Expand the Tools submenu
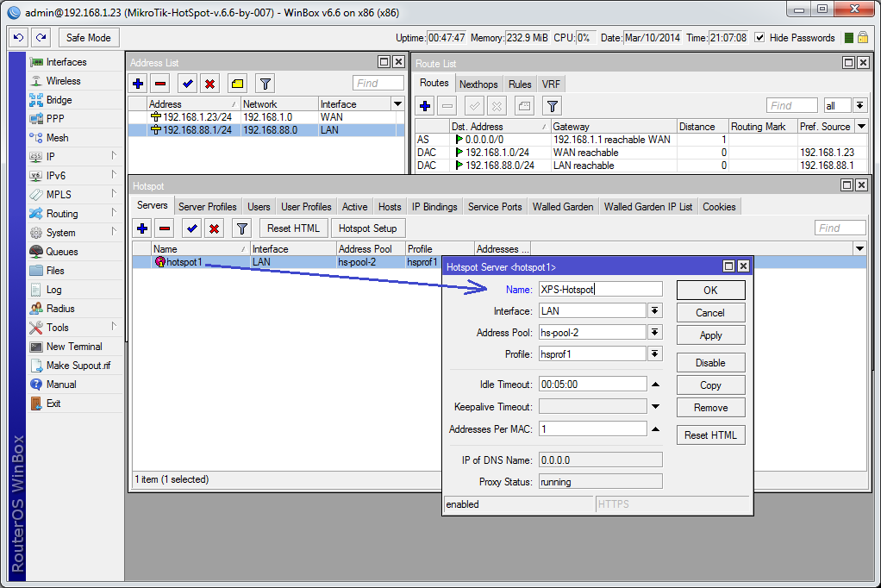This screenshot has width=881, height=588. coord(114,326)
